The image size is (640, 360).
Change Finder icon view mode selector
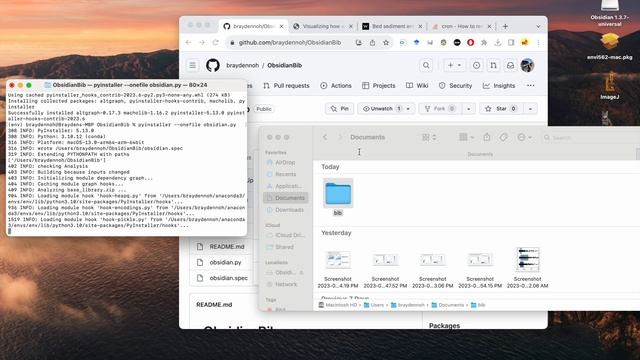pyautogui.click(x=429, y=137)
